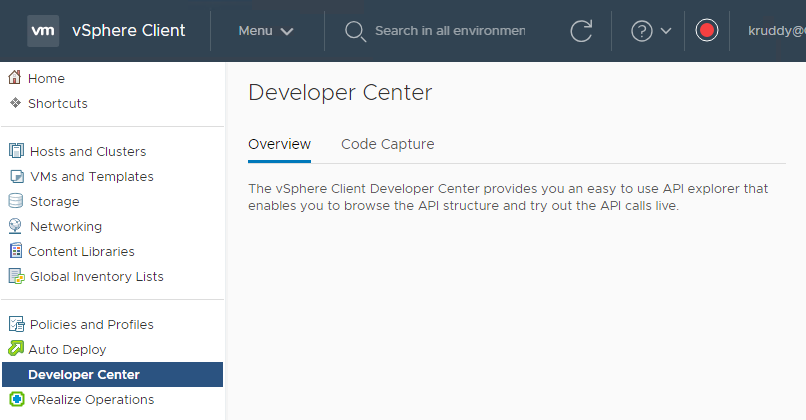Viewport: 806px width, 420px height.
Task: Expand the help dropdown chevron
Action: [x=667, y=31]
